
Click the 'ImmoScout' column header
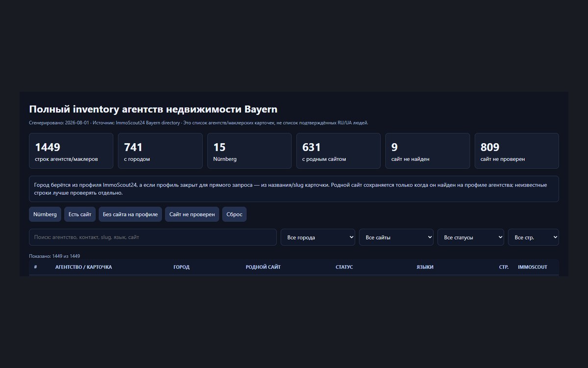pyautogui.click(x=533, y=267)
